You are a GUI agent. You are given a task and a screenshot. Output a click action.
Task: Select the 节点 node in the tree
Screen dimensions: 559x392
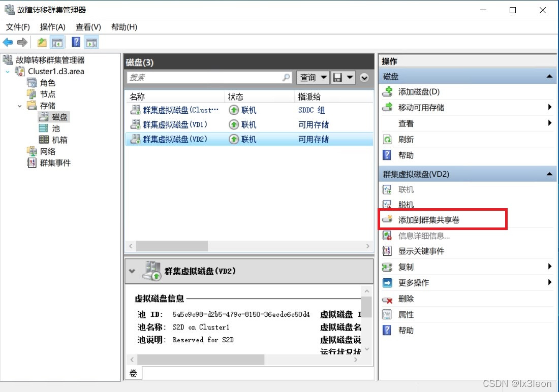click(47, 94)
